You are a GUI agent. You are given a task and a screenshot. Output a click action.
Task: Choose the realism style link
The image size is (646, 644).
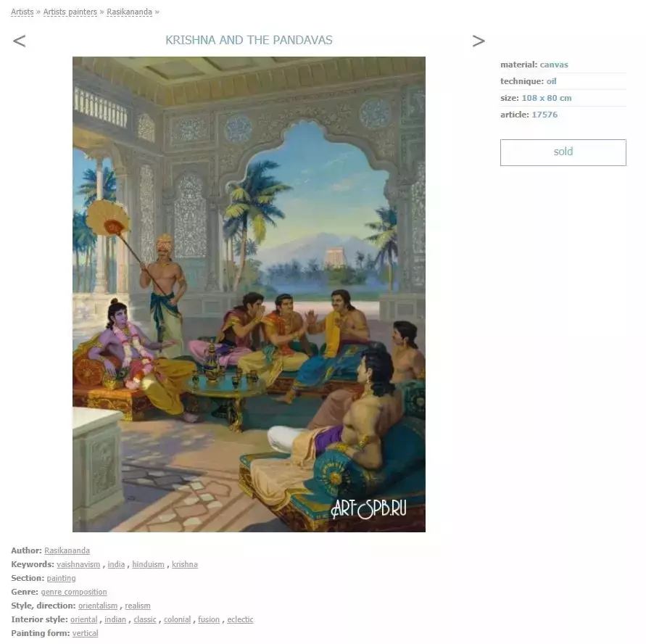pos(138,606)
